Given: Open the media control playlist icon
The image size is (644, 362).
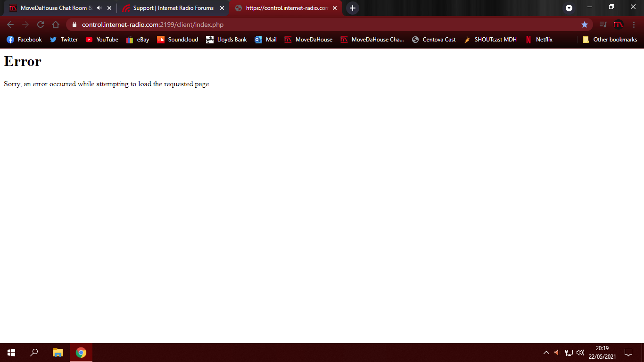Looking at the screenshot, I should [603, 25].
